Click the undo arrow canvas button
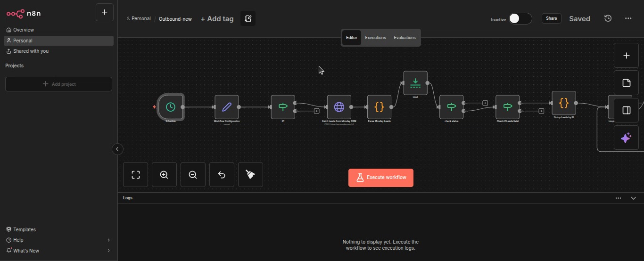Viewport: 644px width, 261px height. tap(222, 175)
